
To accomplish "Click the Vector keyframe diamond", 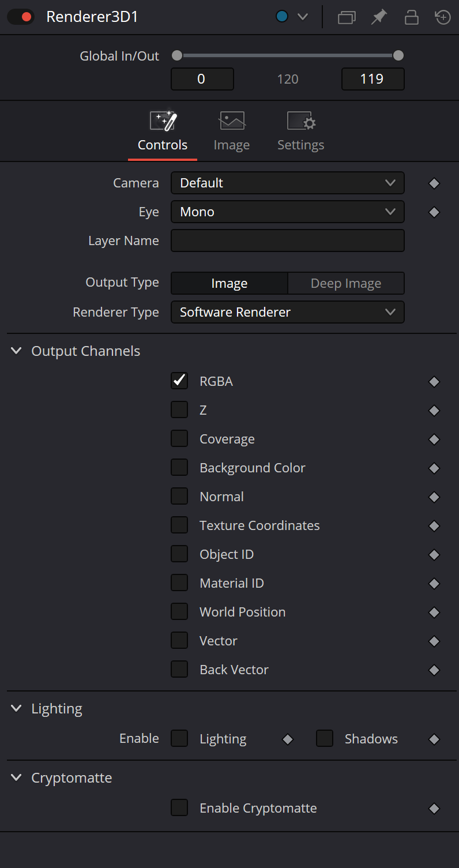I will tap(434, 641).
